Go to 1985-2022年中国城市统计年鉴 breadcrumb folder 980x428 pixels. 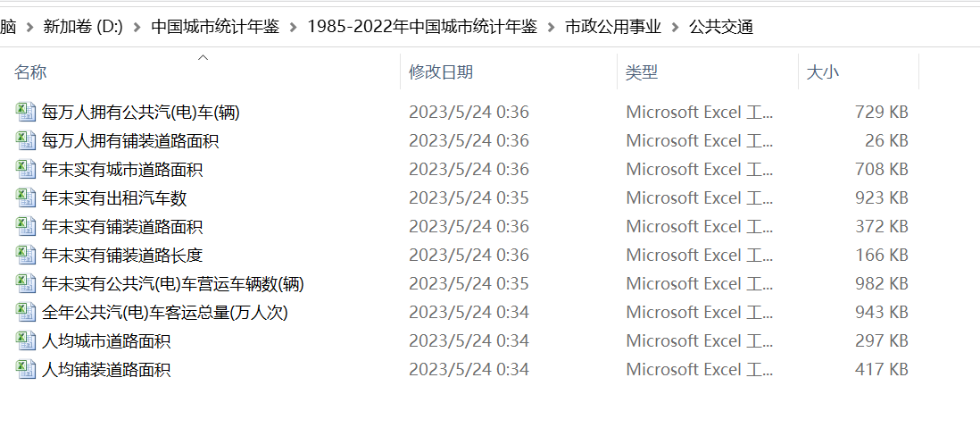point(422,27)
